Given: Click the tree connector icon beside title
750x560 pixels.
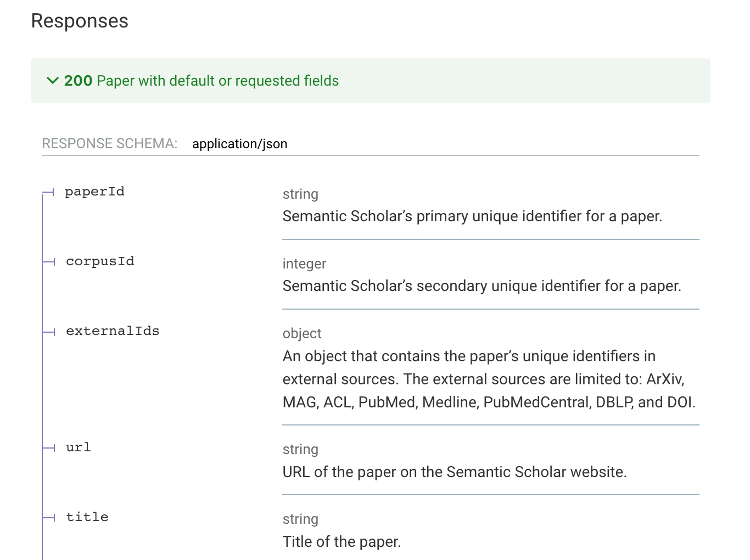Looking at the screenshot, I should pos(49,518).
